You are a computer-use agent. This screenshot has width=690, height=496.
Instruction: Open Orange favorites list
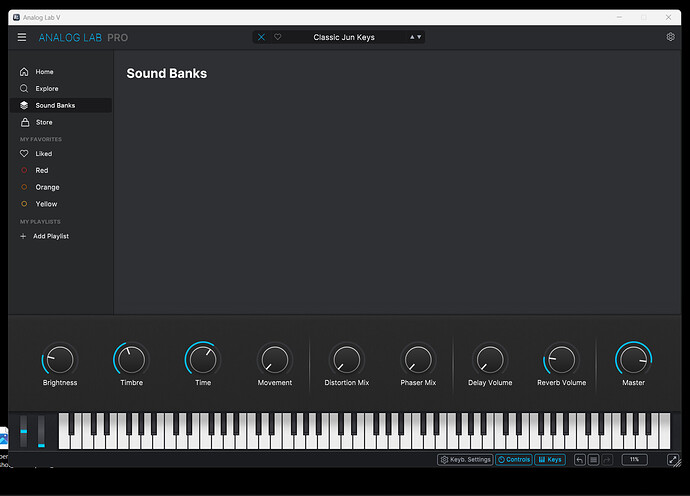tap(61, 187)
